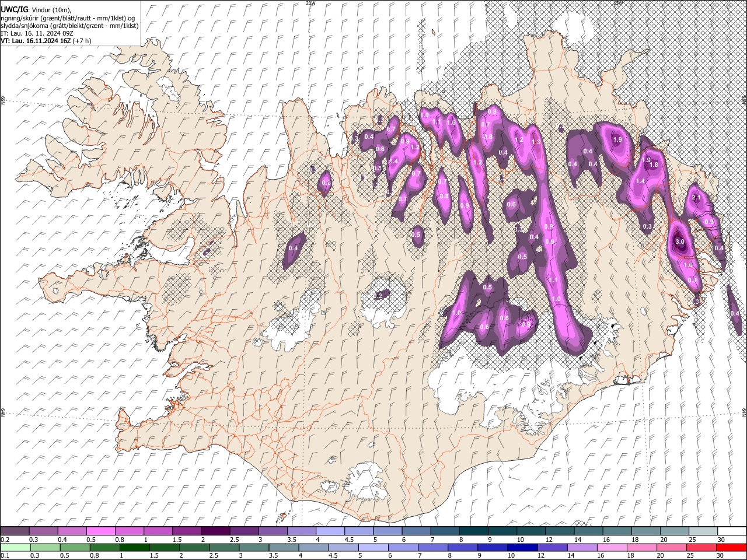Select the 14 swatch in the upper legend bar
This screenshot has height=560, width=747.
tap(588, 531)
